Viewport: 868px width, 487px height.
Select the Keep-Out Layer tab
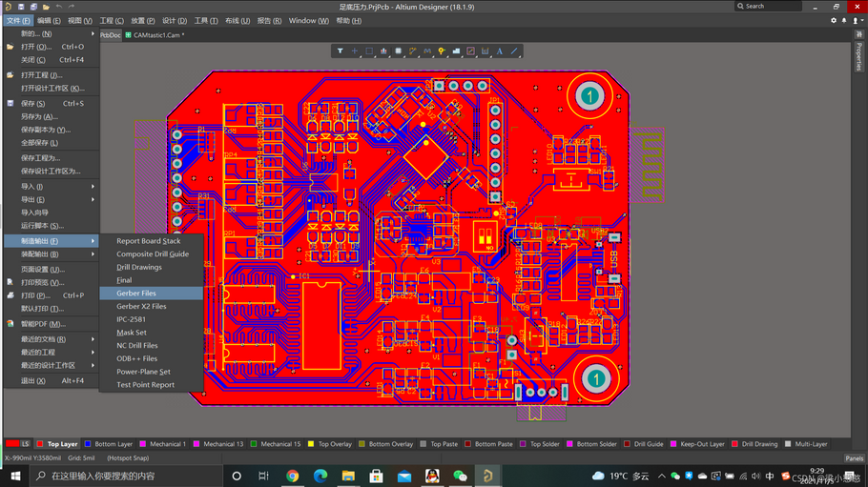[701, 444]
